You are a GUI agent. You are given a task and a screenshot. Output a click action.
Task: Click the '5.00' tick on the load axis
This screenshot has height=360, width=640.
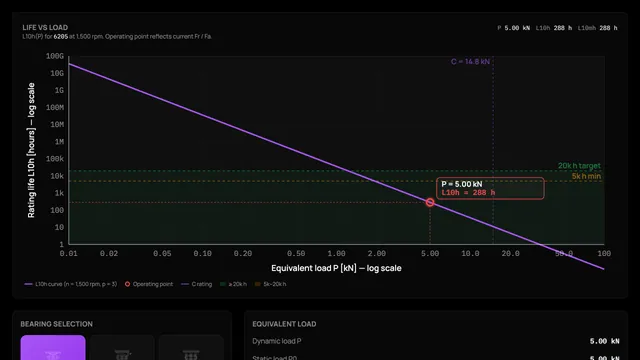tap(430, 253)
